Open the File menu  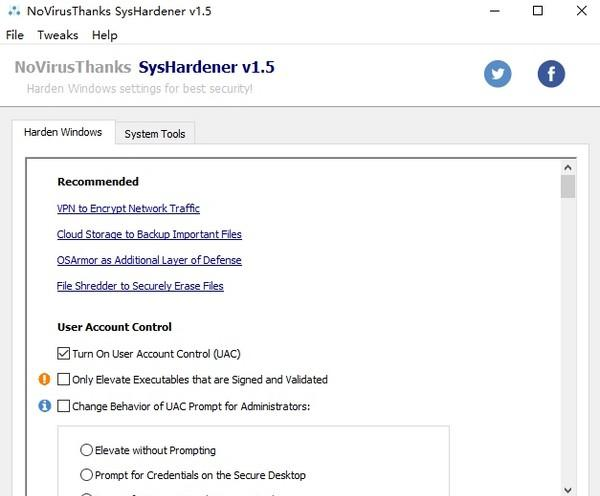point(15,35)
